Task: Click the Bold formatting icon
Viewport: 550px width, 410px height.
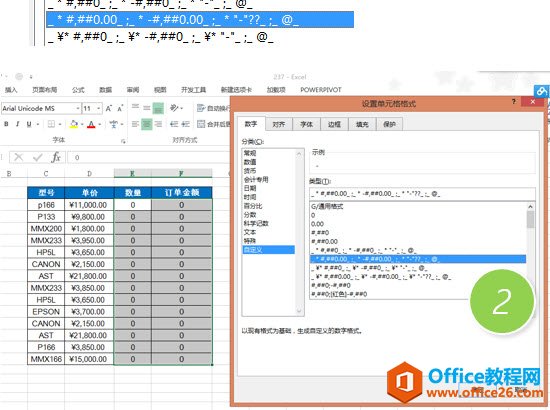Action: tap(6, 124)
